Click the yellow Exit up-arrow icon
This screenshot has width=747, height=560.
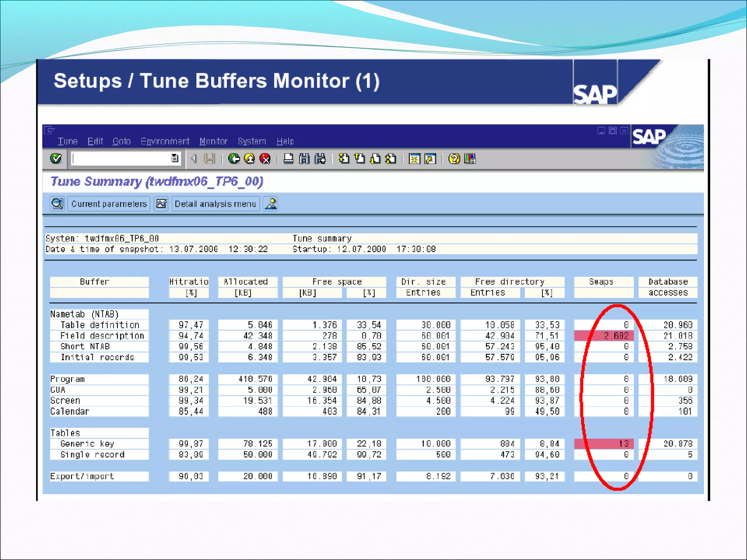249,159
